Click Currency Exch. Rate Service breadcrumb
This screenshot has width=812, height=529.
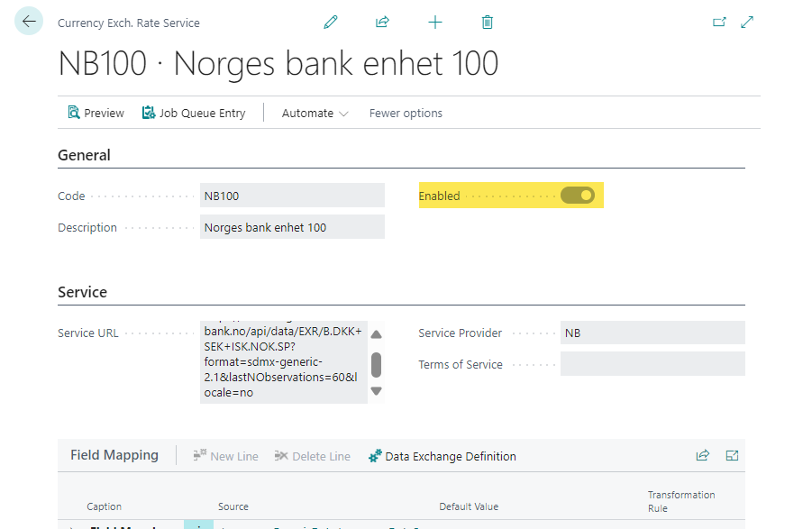pos(129,23)
